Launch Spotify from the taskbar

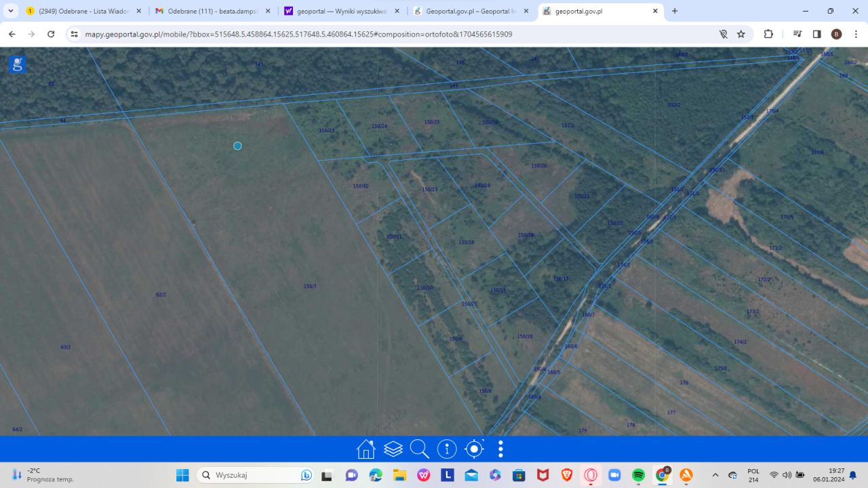tap(638, 475)
